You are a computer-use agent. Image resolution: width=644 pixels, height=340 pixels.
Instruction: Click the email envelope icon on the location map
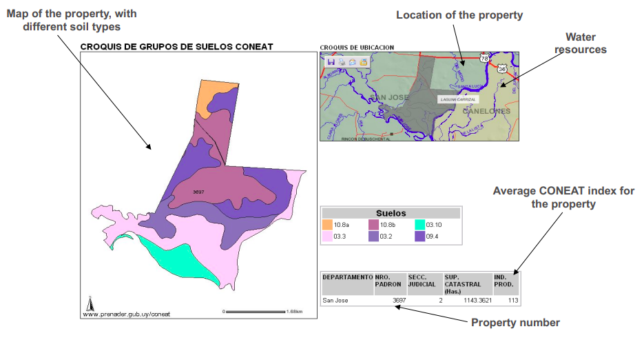[353, 62]
